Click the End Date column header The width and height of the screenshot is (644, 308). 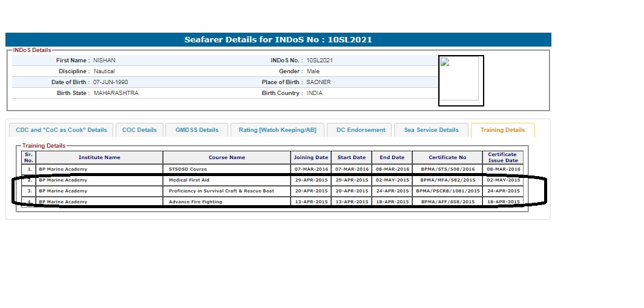tap(392, 157)
